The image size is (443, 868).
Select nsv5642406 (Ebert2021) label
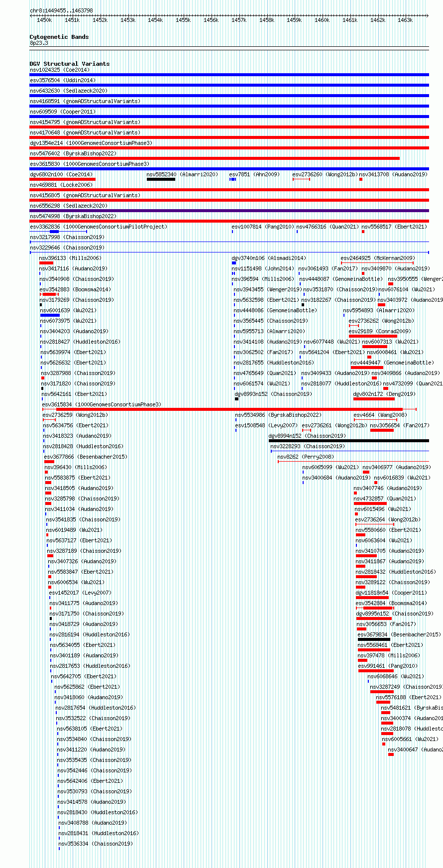tap(90, 781)
